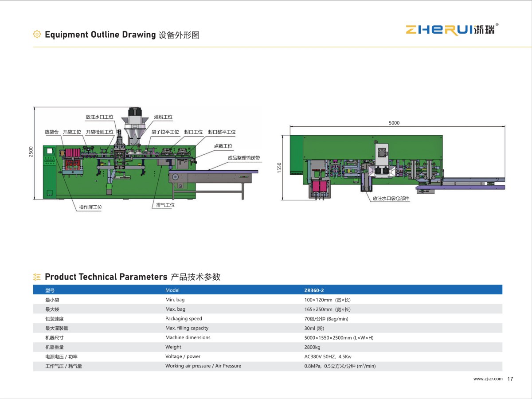Click the registered trademark symbol near logo

pos(497,24)
